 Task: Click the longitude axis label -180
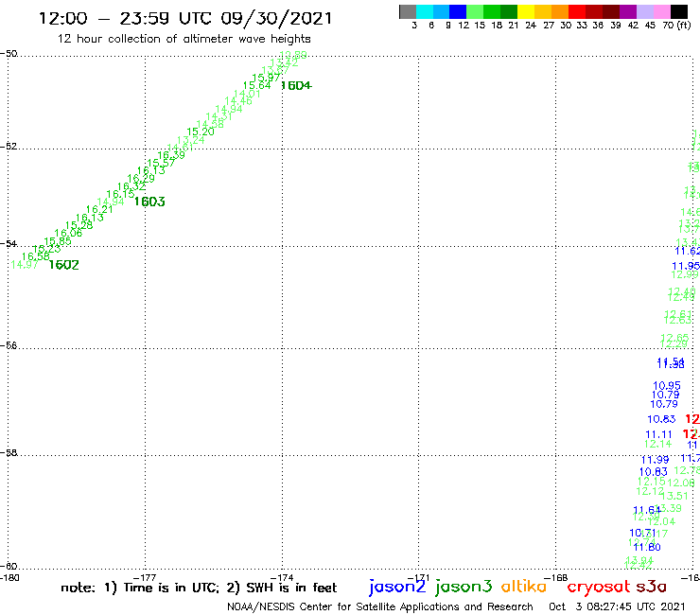tap(9, 577)
